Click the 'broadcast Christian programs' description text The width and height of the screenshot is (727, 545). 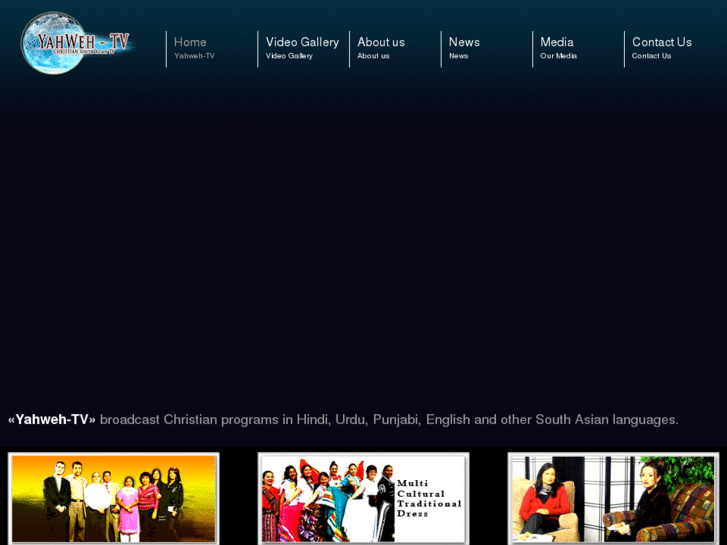(x=389, y=419)
